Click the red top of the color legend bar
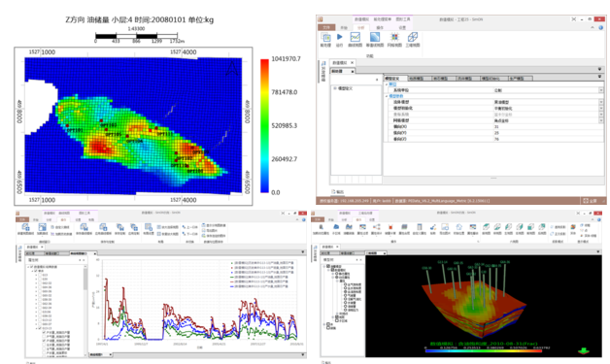The width and height of the screenshot is (610, 364). [264, 62]
